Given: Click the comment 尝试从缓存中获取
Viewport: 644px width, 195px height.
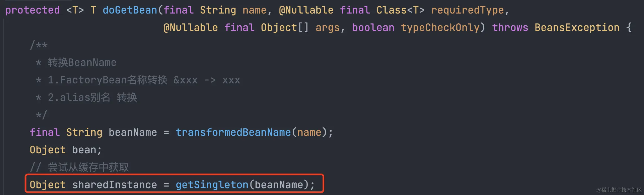Looking at the screenshot, I should tap(88, 167).
